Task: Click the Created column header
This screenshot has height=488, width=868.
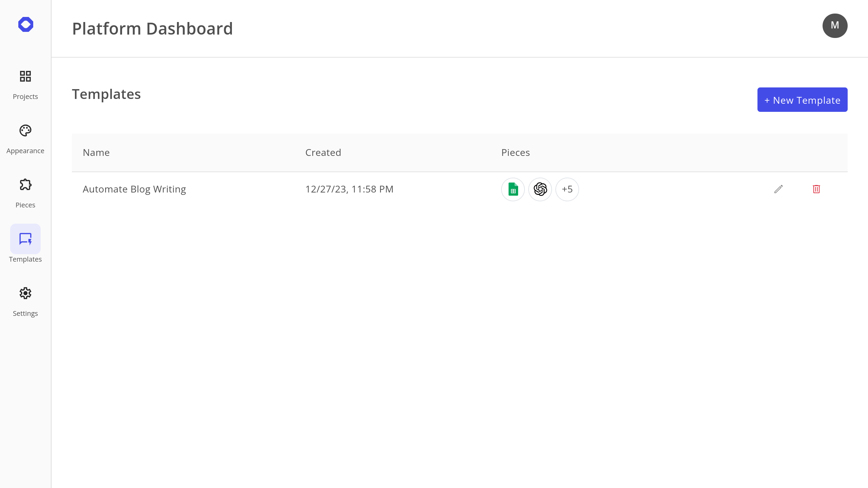Action: pyautogui.click(x=323, y=152)
